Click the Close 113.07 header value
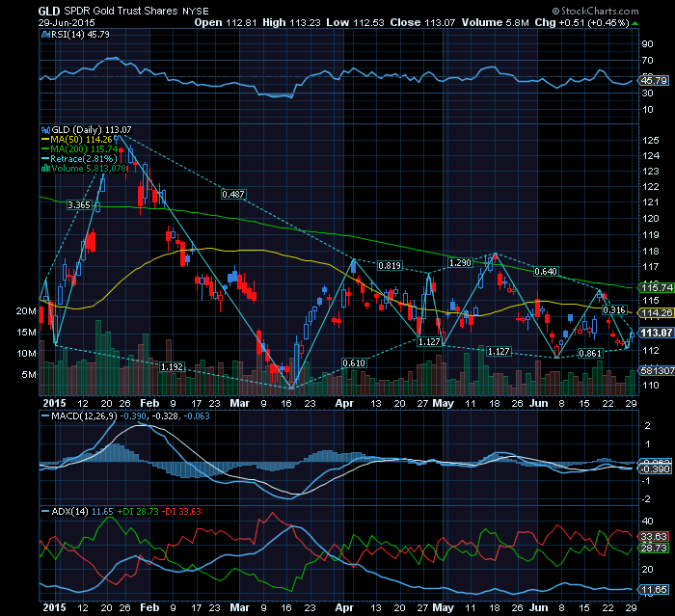 422,22
